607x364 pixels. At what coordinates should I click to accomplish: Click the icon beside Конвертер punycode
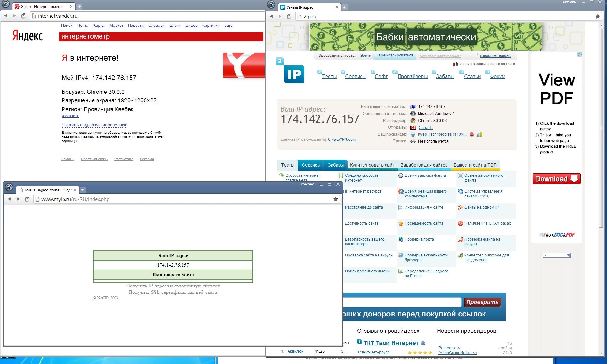461,255
